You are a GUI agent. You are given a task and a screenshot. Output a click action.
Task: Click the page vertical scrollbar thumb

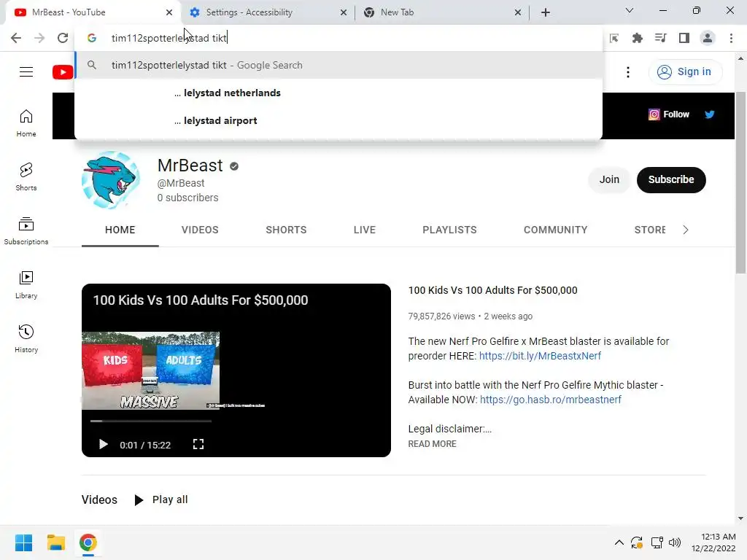coord(740,182)
